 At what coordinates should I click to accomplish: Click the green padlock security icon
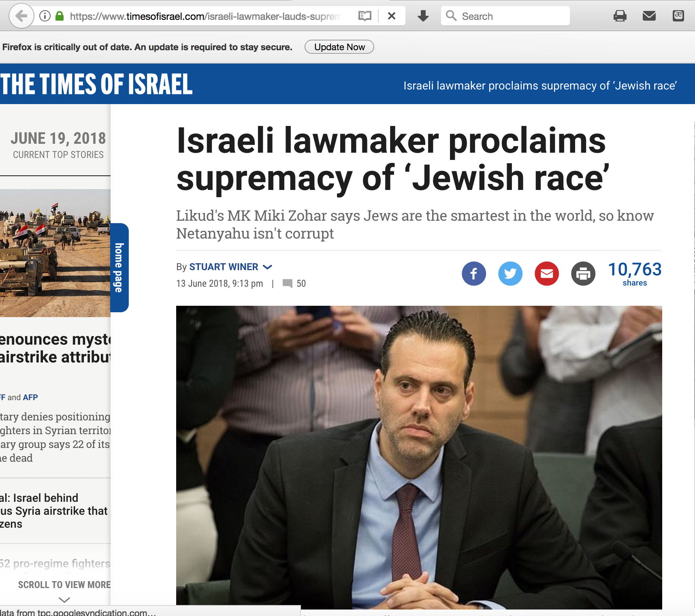60,16
